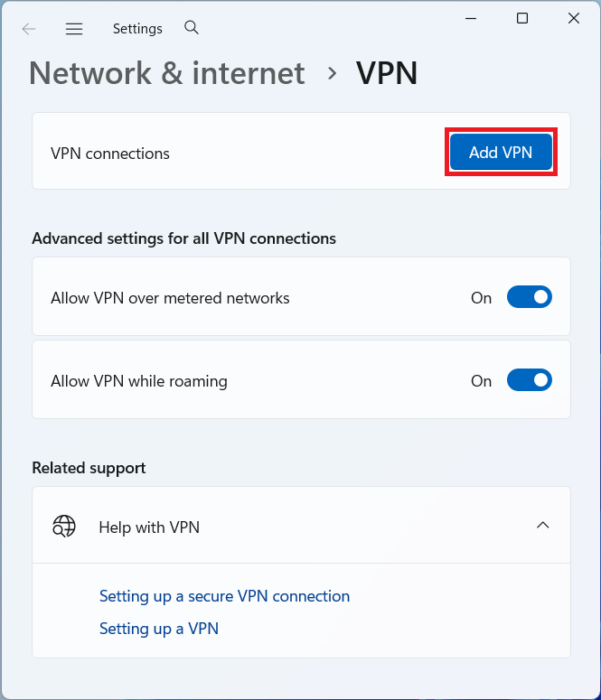
Task: Open the hamburger navigation menu
Action: [x=74, y=29]
